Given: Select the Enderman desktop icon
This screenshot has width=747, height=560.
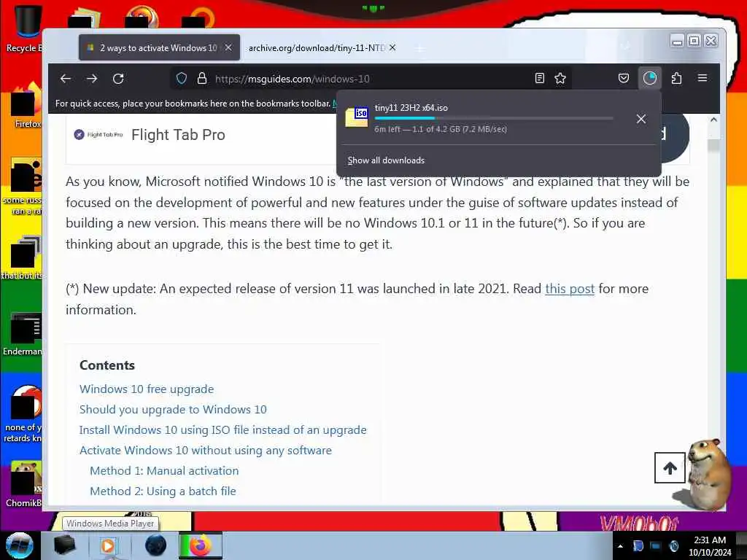Looking at the screenshot, I should (x=23, y=334).
